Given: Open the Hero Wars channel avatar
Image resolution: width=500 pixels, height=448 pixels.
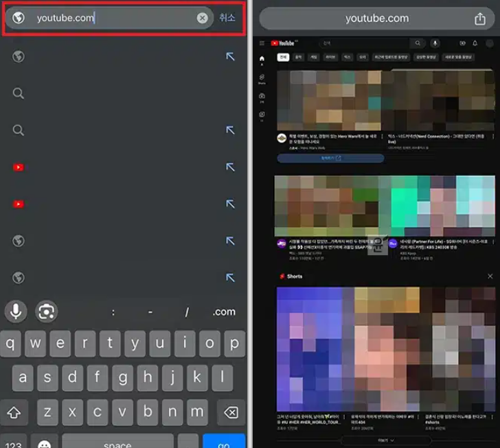Looking at the screenshot, I should click(x=282, y=139).
